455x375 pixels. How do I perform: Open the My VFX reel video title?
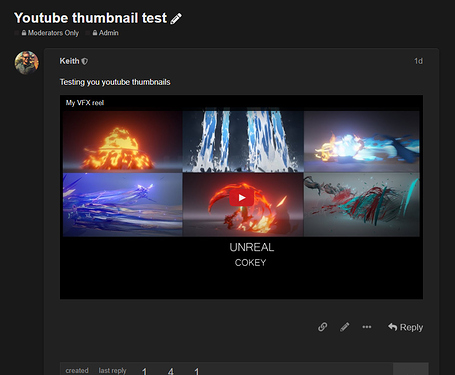coord(85,103)
